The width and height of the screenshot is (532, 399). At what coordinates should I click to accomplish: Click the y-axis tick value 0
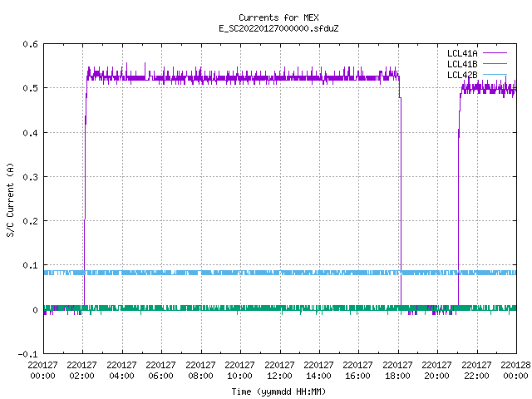35,310
